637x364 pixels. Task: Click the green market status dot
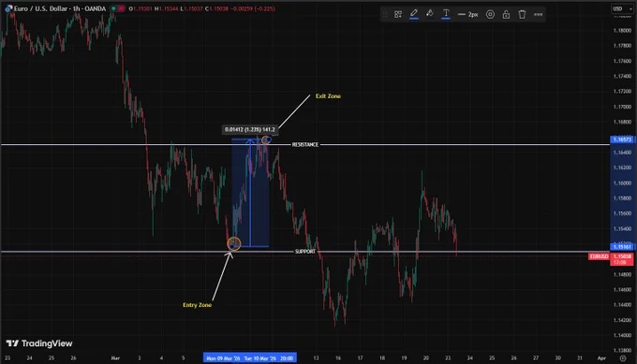(113, 8)
